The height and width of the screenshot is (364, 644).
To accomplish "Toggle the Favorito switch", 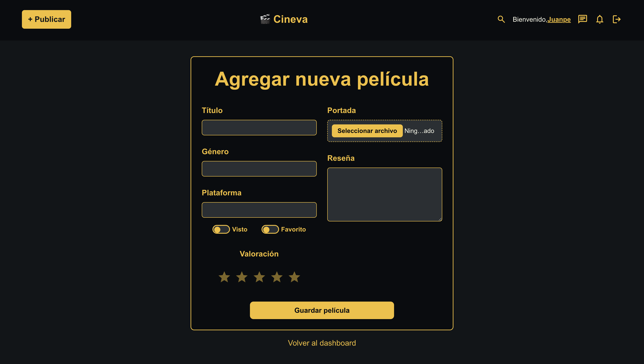I will [x=270, y=229].
